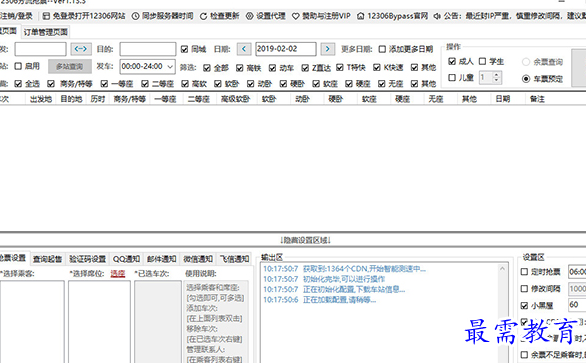586x363 pixels.
Task: Switch to 查询起售 tab
Action: pyautogui.click(x=47, y=259)
